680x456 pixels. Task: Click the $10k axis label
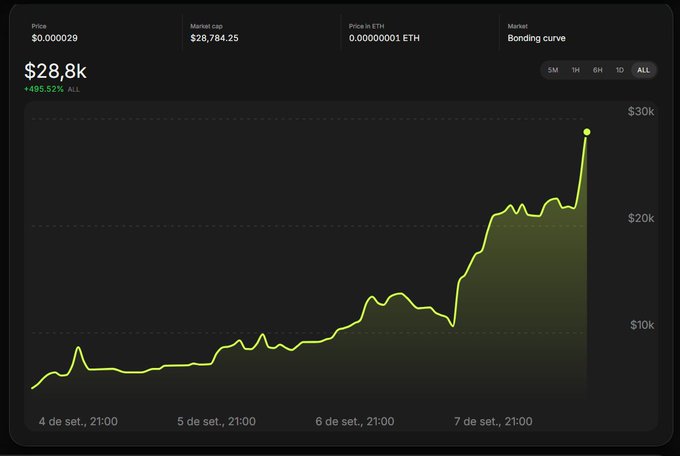(x=642, y=325)
